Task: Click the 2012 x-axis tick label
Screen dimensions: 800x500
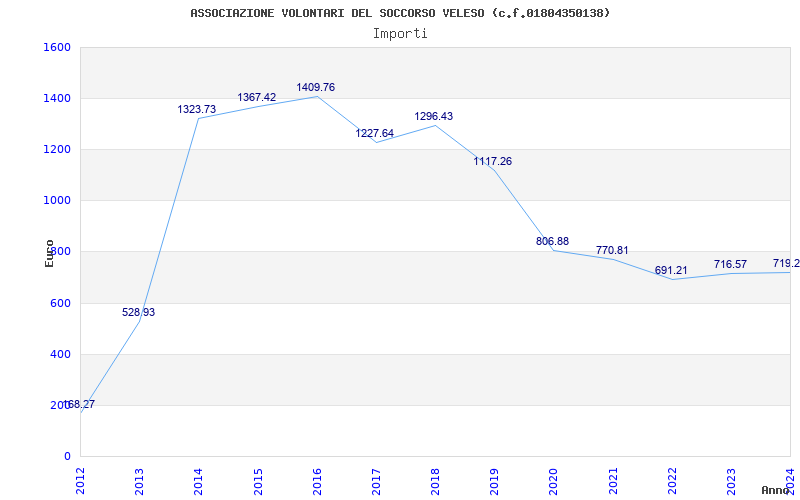Action: [x=80, y=481]
